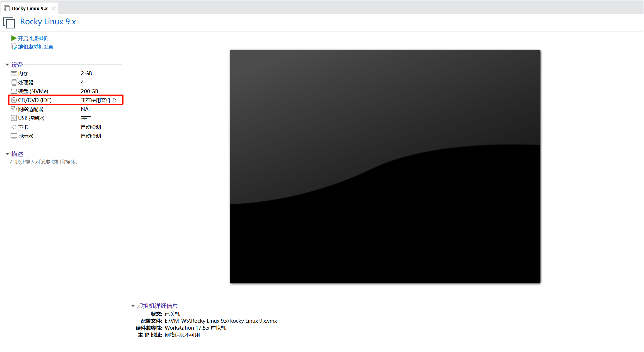Click the black VM screen preview
The width and height of the screenshot is (644, 352).
click(x=385, y=166)
